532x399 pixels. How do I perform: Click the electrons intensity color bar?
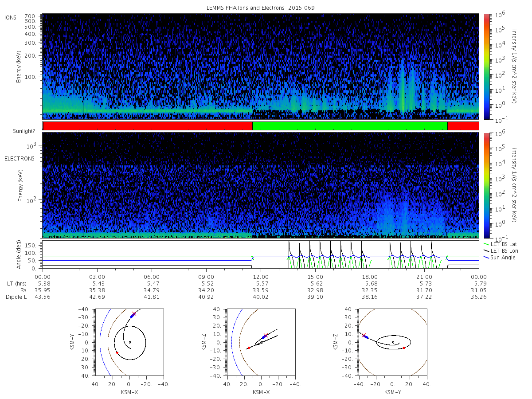coord(487,185)
